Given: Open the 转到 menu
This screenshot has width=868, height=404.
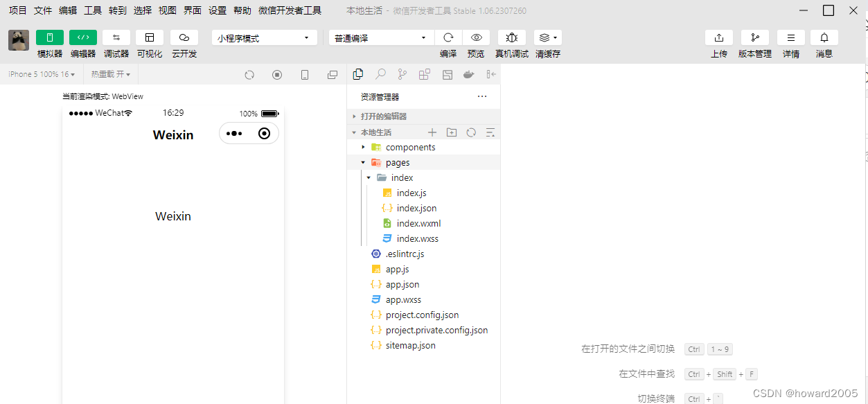Looking at the screenshot, I should coord(118,10).
